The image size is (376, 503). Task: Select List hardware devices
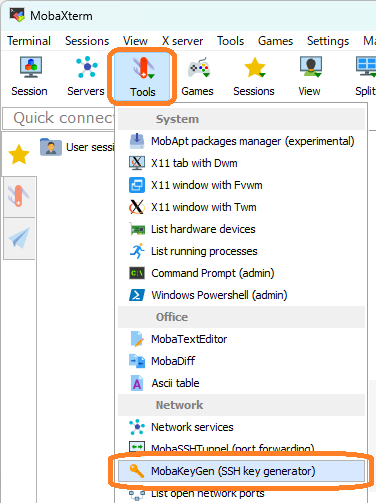tap(241, 229)
